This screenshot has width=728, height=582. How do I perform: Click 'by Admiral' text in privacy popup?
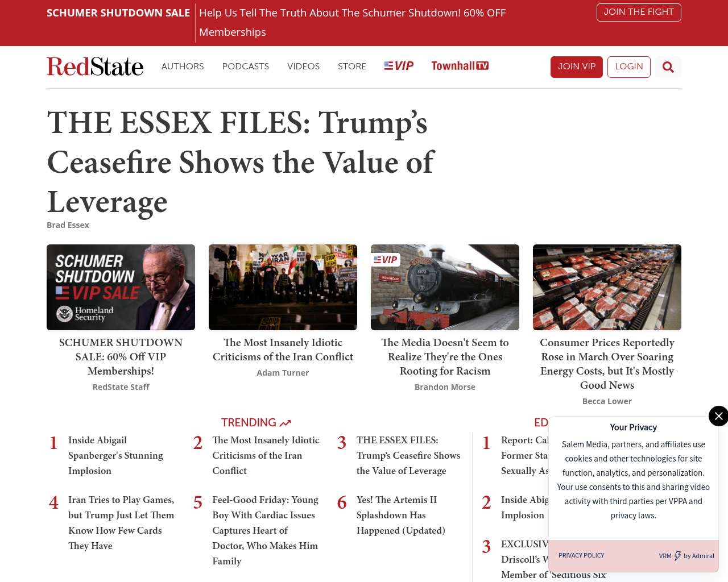[699, 556]
